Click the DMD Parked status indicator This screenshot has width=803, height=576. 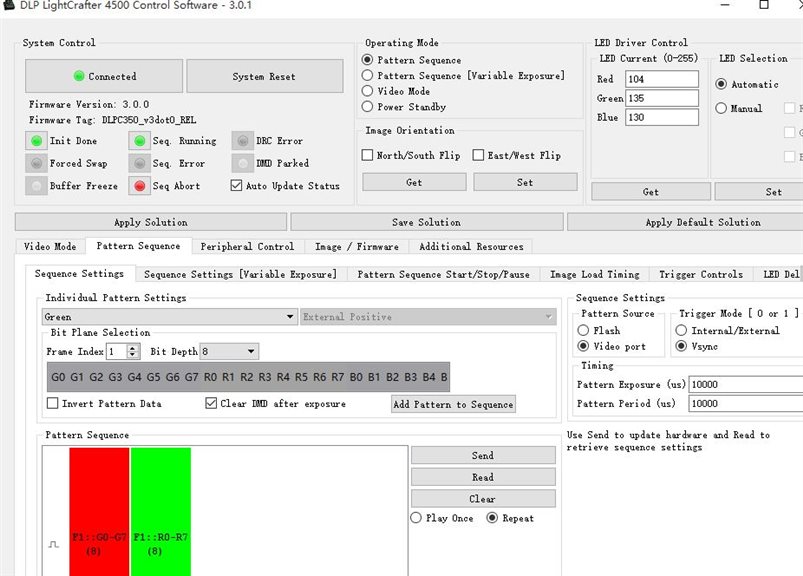(243, 163)
